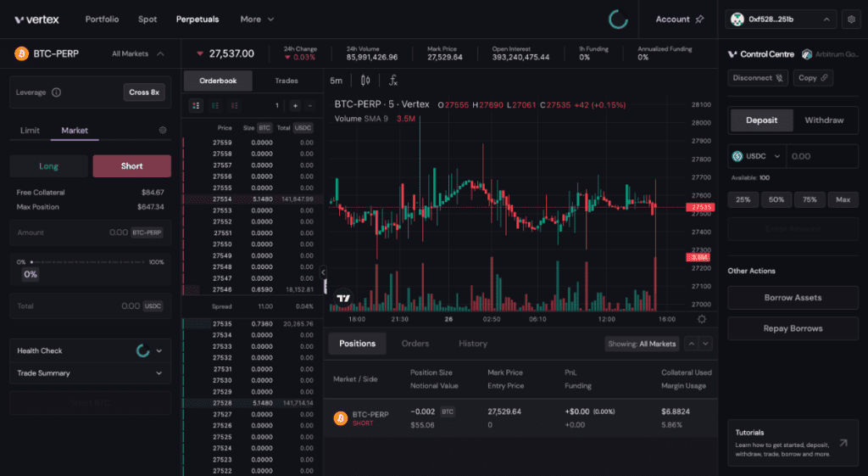Click Repay Borrows button
868x476 pixels.
(x=793, y=328)
